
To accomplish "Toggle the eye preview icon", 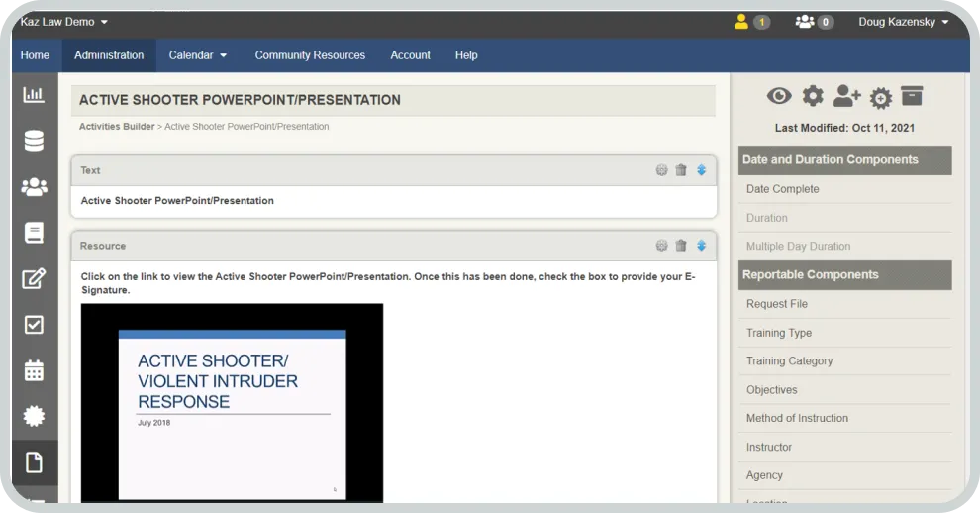I will point(779,96).
